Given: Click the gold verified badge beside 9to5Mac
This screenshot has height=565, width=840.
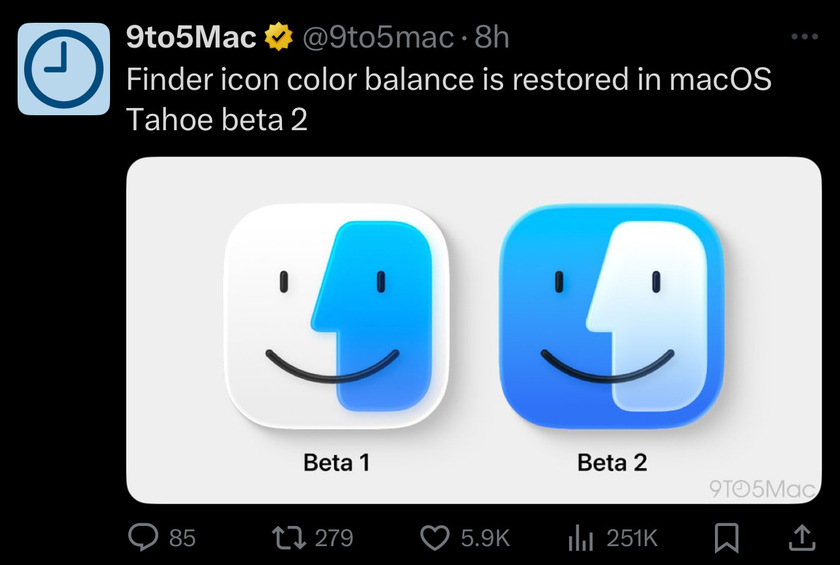Looking at the screenshot, I should (279, 37).
